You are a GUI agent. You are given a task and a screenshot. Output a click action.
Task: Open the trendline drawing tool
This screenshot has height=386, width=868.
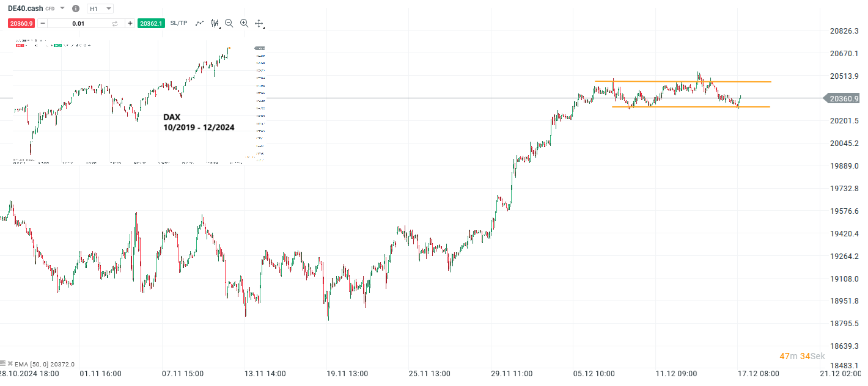199,23
